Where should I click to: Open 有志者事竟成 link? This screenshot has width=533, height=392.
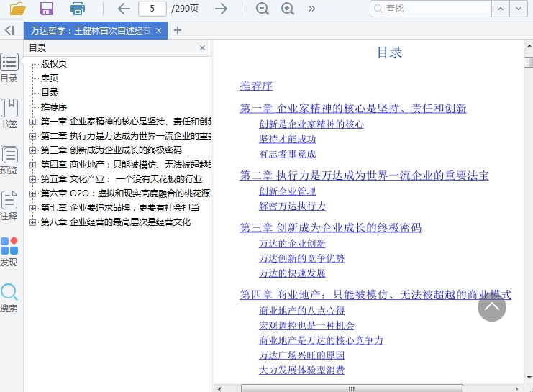pyautogui.click(x=287, y=154)
